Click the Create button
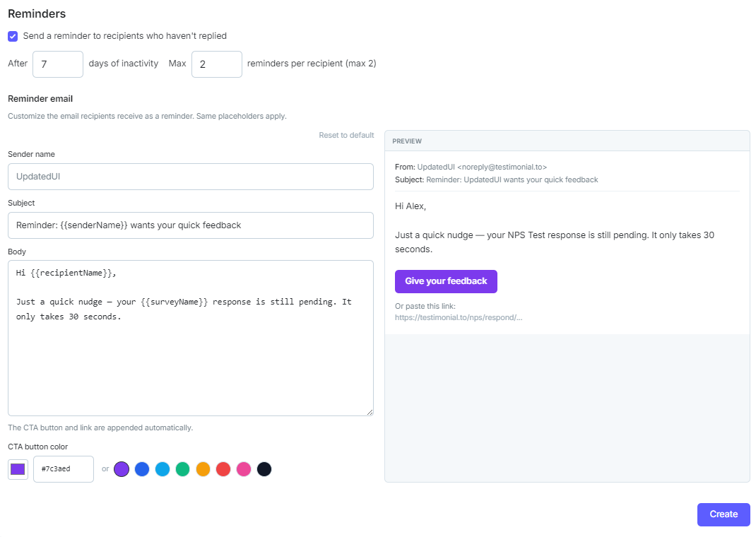 coord(723,514)
